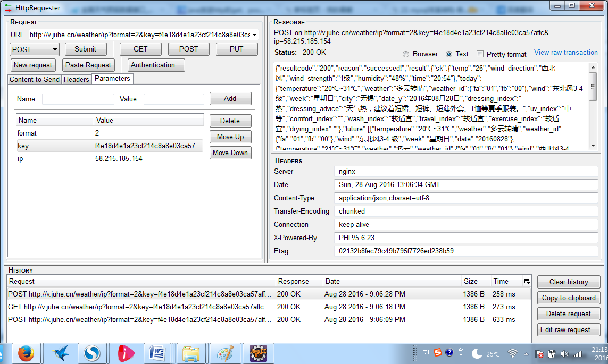
Task: Switch to the Content to Send tab
Action: 35,79
